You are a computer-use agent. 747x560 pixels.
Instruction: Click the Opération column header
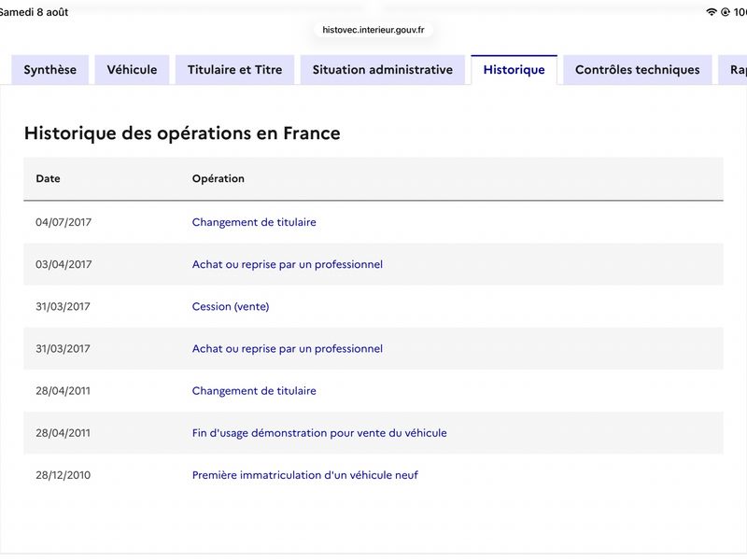coord(218,178)
